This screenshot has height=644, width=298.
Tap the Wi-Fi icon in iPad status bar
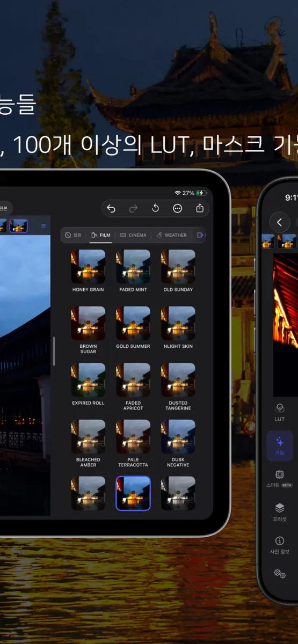[x=178, y=193]
